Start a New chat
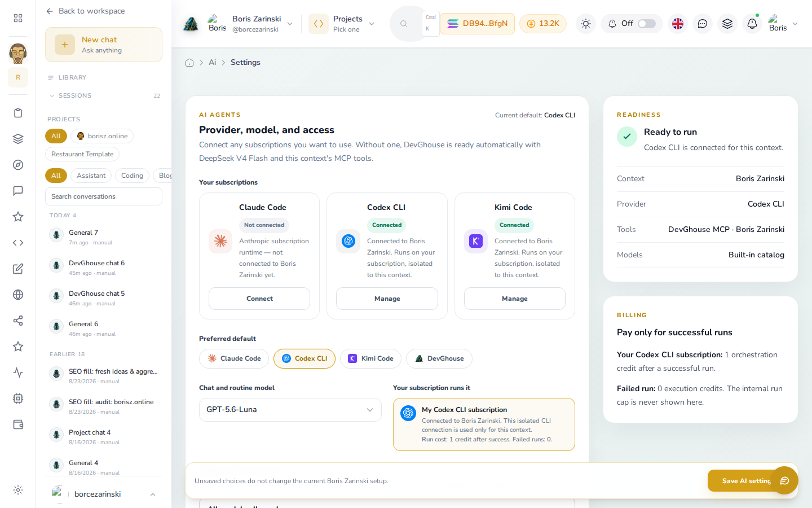Screen dimensions: 812x508 coord(104,45)
